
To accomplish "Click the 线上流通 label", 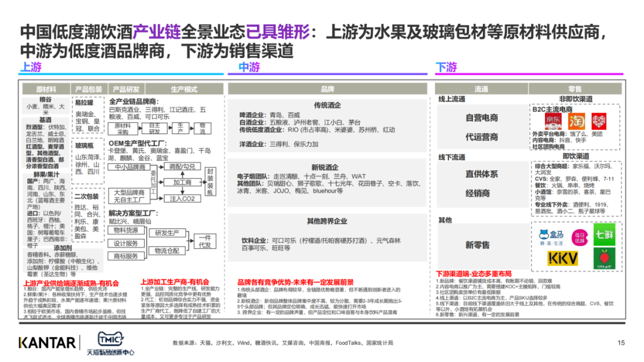I will [x=452, y=99].
